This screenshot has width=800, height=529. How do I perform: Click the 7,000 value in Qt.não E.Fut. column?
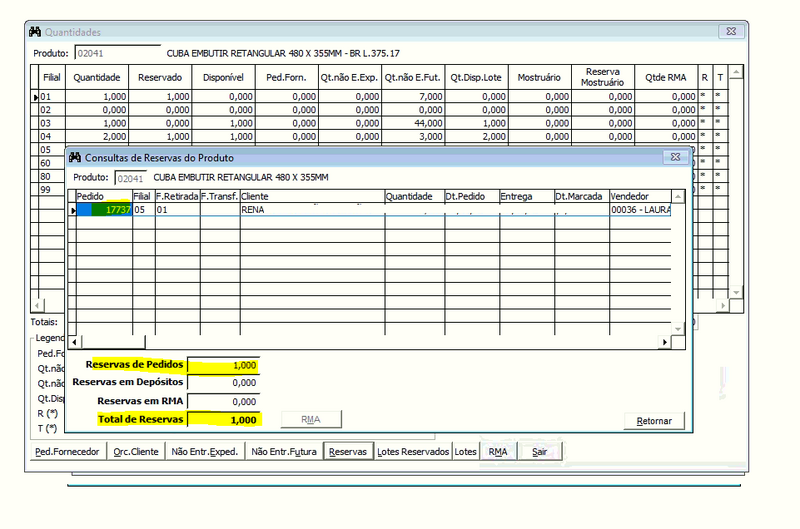click(x=413, y=96)
